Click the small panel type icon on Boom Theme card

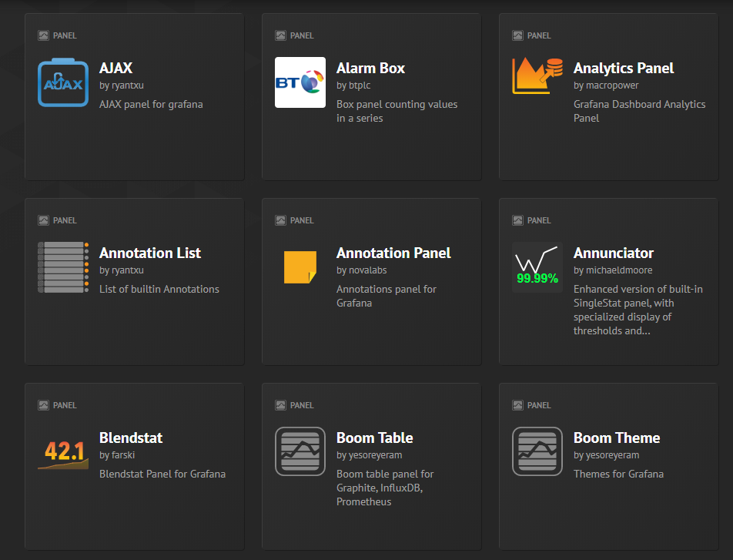[517, 405]
